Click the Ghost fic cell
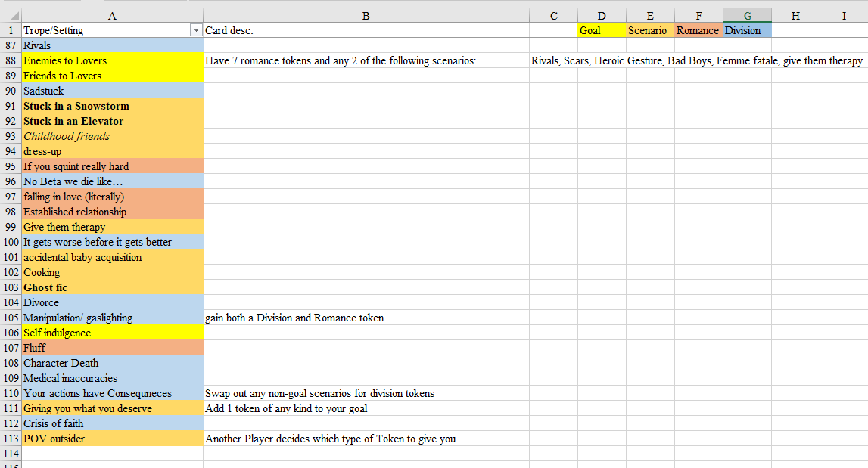Image resolution: width=868 pixels, height=468 pixels. click(x=112, y=287)
